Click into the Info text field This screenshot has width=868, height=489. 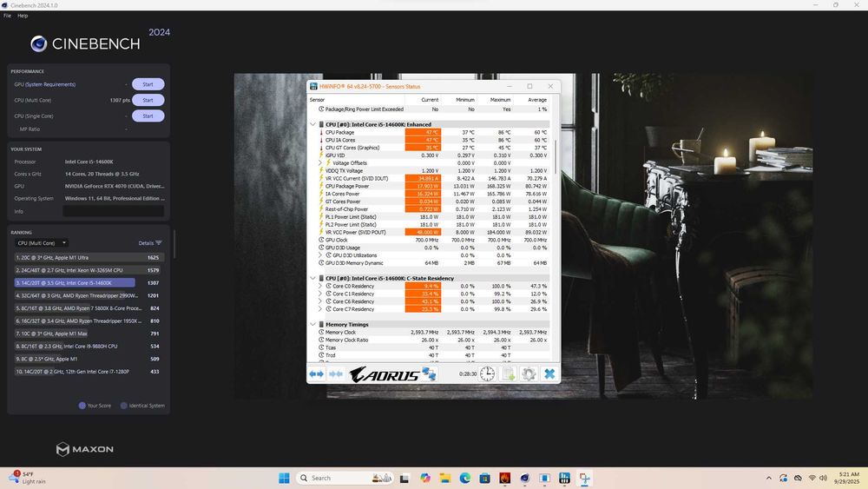[x=113, y=211]
